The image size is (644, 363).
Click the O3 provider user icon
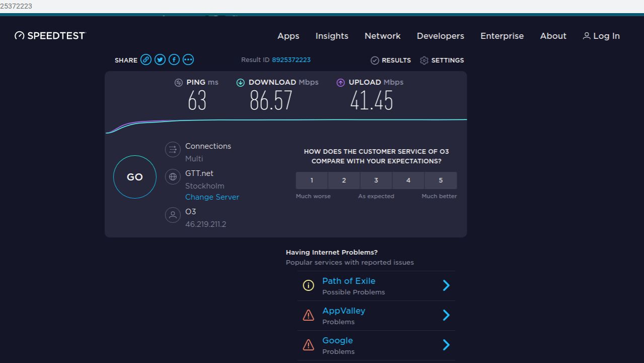(x=173, y=215)
